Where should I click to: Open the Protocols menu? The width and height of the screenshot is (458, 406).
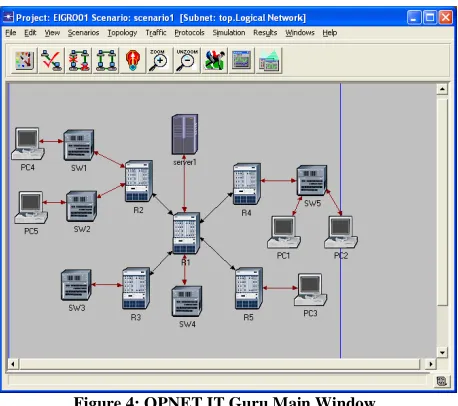pos(189,33)
